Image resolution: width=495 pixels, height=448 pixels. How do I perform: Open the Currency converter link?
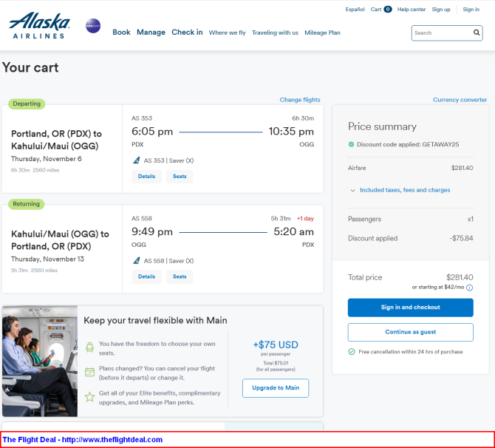(x=460, y=100)
